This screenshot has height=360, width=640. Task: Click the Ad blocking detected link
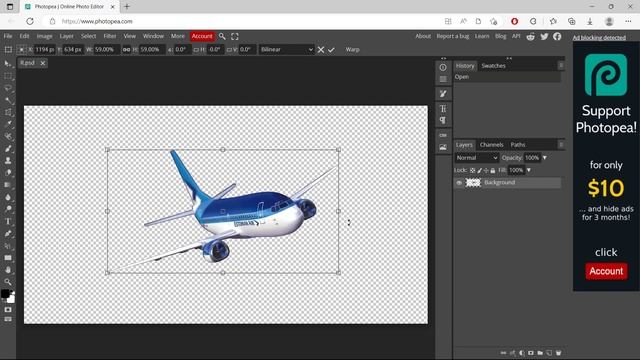point(599,38)
